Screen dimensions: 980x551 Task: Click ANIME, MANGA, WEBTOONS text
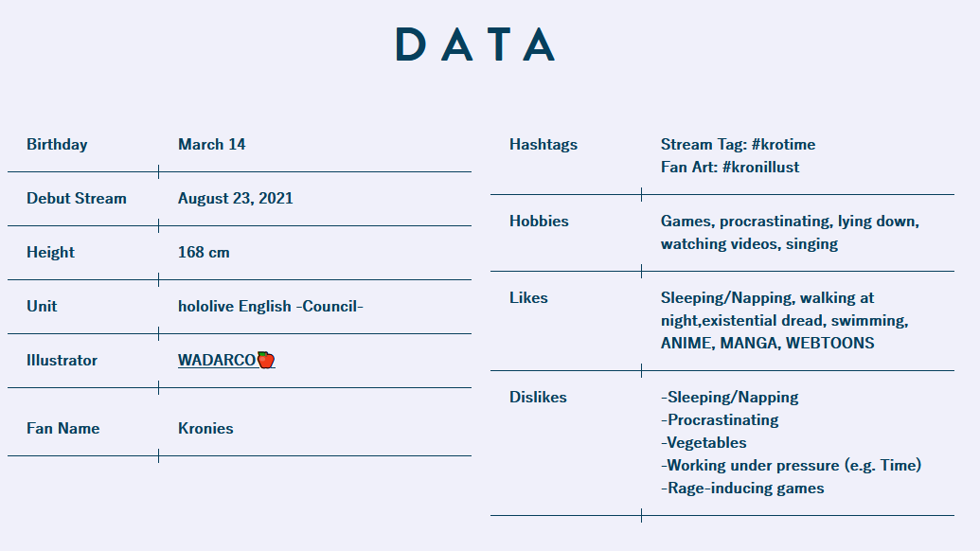768,343
